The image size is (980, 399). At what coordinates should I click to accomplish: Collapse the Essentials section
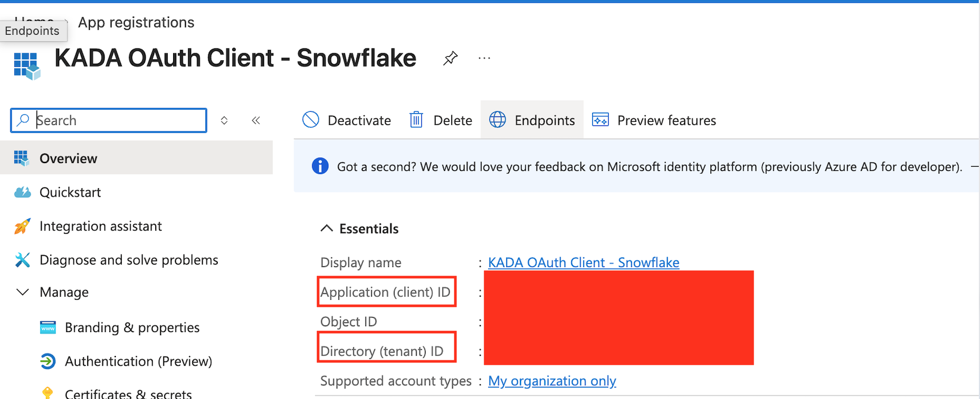326,228
